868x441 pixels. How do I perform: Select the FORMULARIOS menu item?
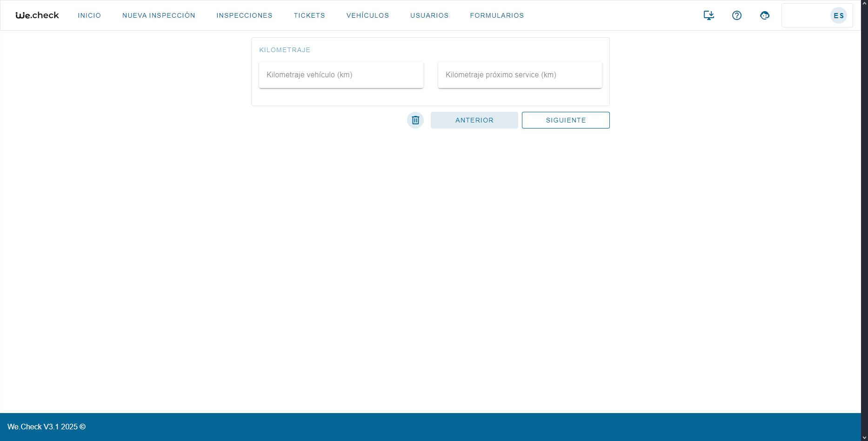pos(497,15)
